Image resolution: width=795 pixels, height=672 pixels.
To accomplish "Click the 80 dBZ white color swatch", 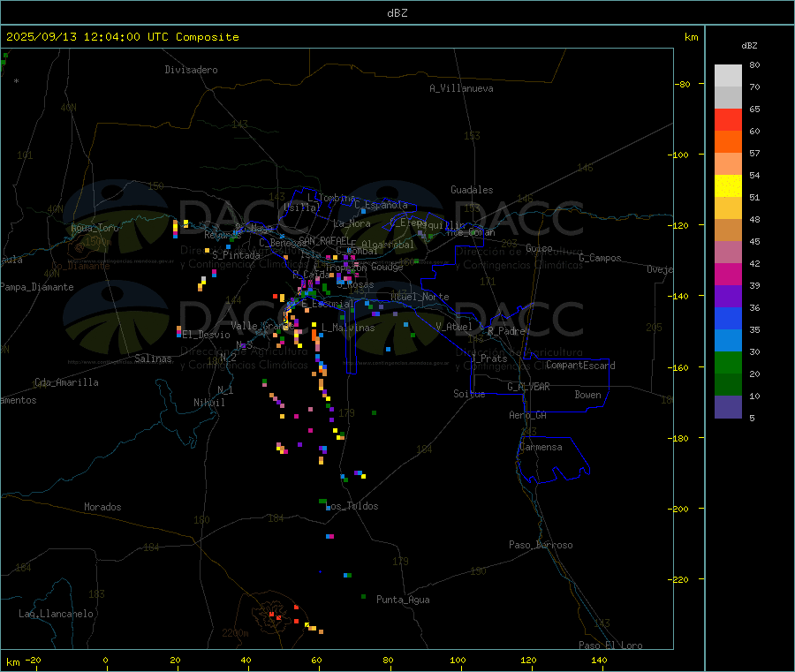I will tap(728, 76).
